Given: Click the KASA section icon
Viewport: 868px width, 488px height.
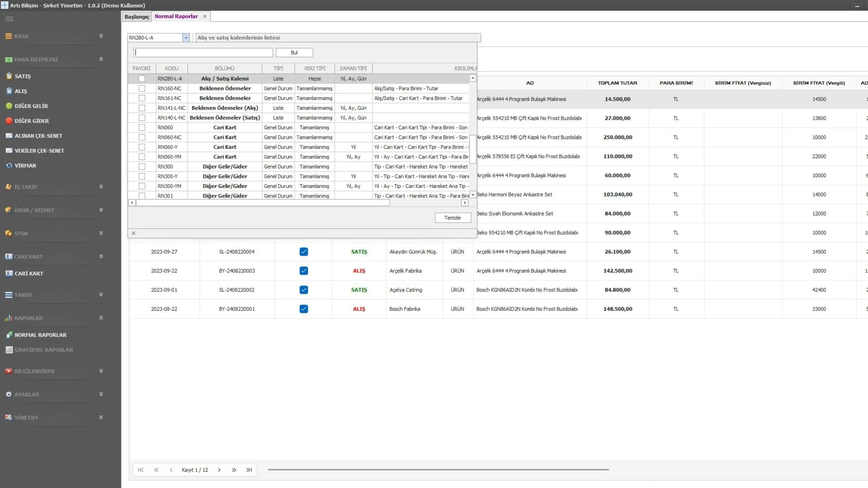Looking at the screenshot, I should (x=8, y=36).
